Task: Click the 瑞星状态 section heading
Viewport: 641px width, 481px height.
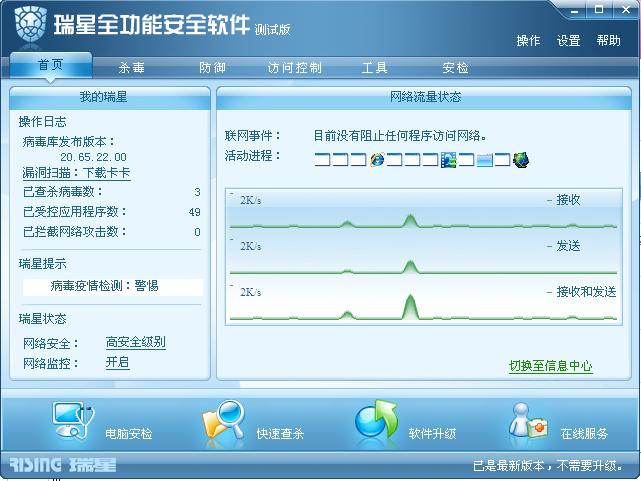Action: pyautogui.click(x=43, y=319)
